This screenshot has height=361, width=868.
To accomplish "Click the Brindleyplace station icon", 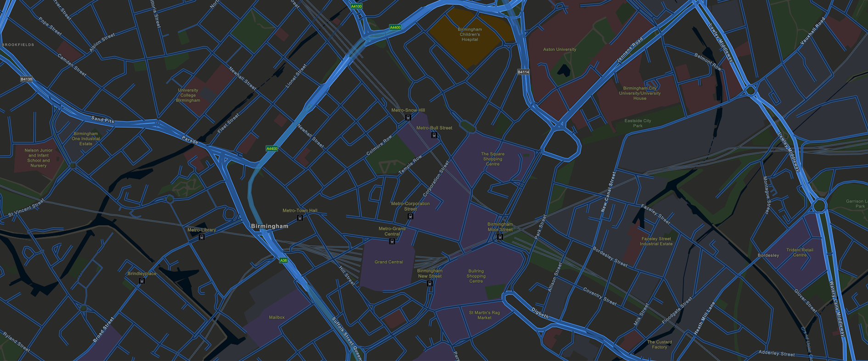I will (x=142, y=281).
